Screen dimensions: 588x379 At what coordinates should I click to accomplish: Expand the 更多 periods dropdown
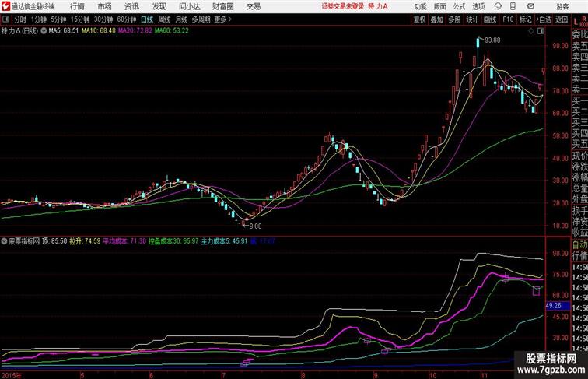coord(222,19)
